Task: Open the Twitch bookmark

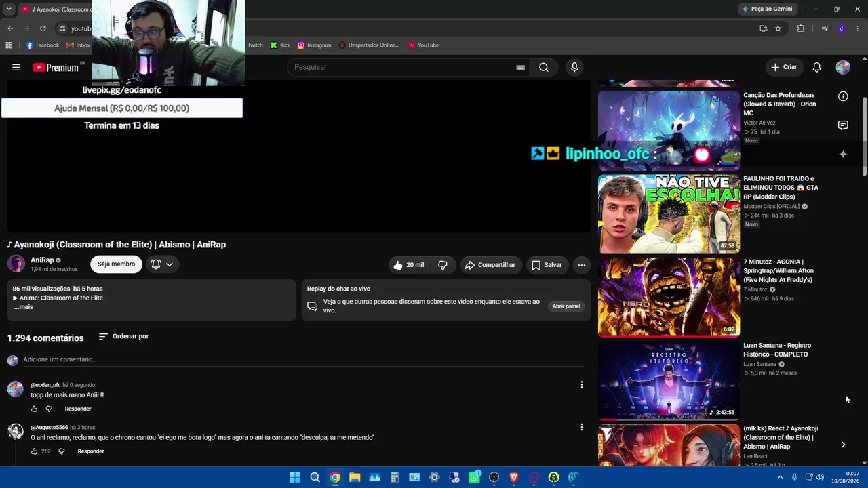Action: (x=255, y=45)
